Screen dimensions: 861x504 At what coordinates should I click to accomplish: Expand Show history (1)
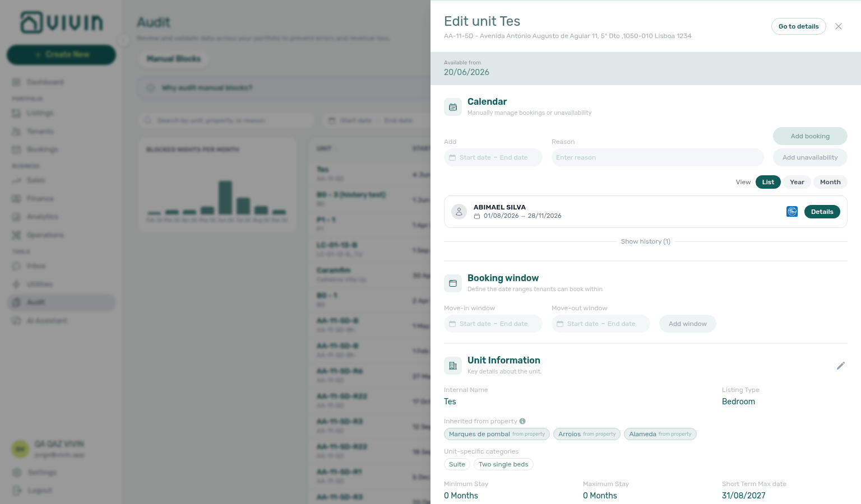[645, 241]
